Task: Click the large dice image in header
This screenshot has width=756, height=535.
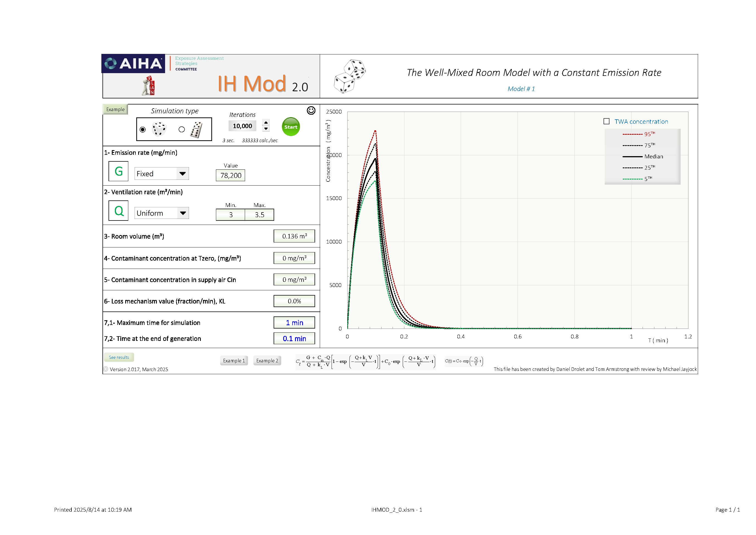Action: pyautogui.click(x=349, y=76)
